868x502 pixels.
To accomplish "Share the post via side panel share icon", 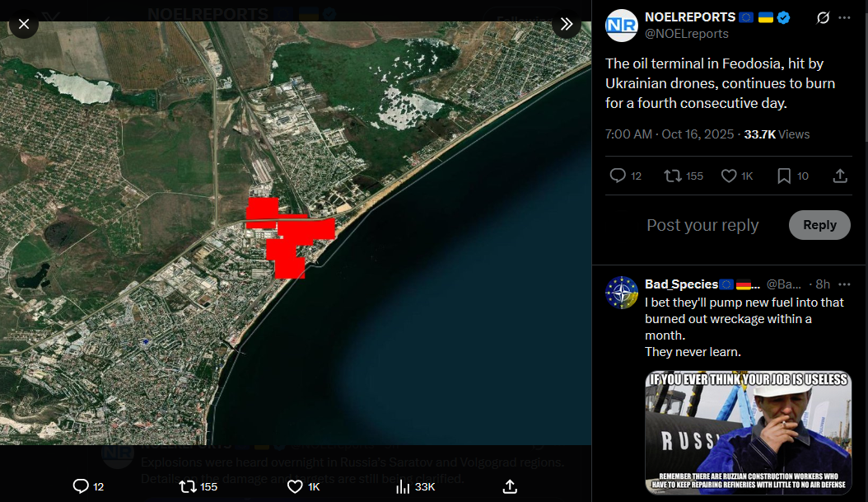I will pos(840,176).
